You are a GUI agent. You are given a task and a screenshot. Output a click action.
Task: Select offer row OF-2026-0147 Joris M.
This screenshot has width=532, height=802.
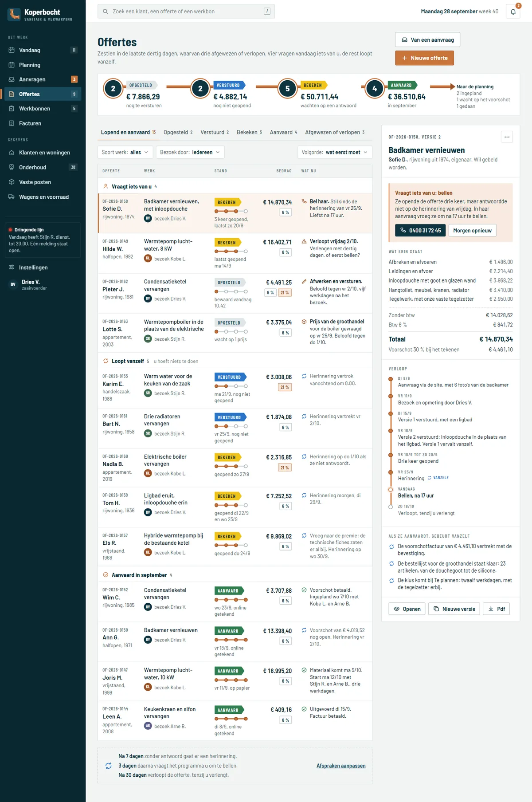[x=235, y=681]
